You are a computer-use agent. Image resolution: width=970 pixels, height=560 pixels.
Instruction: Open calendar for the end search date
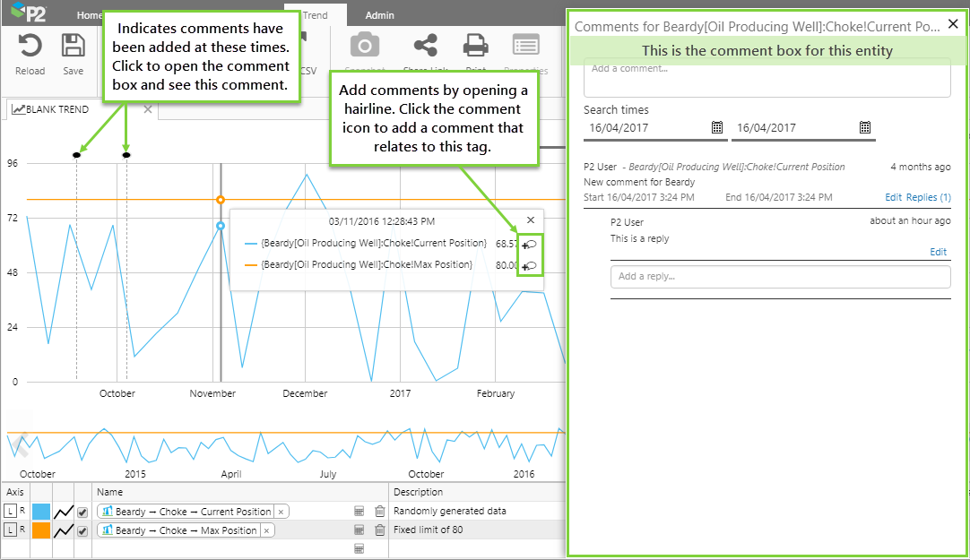[x=865, y=127]
